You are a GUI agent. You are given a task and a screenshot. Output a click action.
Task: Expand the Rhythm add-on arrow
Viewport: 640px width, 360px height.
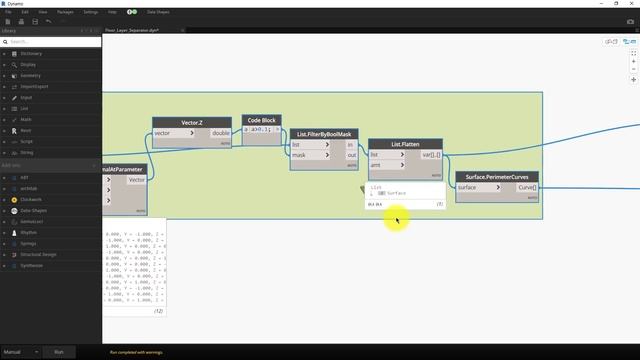[x=4, y=233]
